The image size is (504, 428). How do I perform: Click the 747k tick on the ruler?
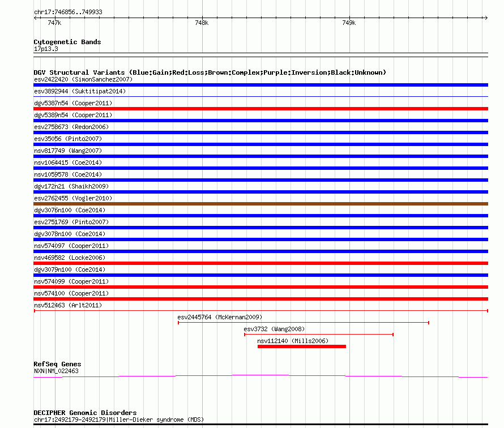pos(54,23)
